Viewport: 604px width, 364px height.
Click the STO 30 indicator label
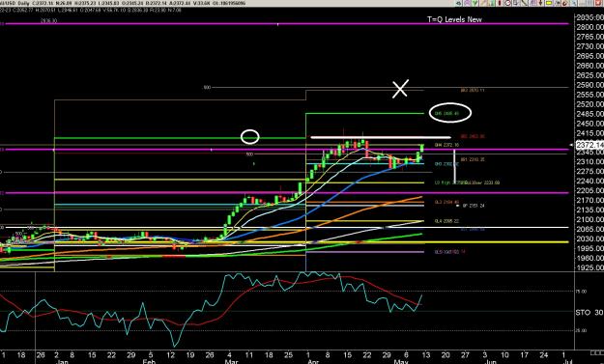(x=589, y=313)
